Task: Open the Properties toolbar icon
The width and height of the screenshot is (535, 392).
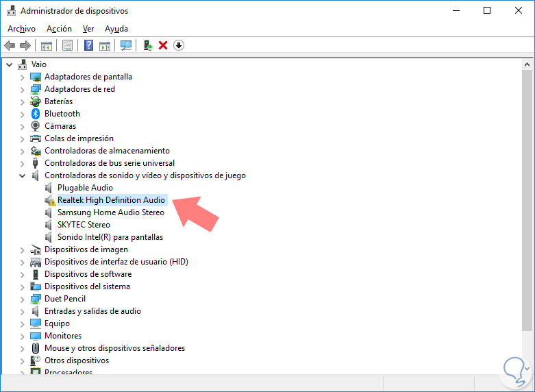Action: point(68,45)
